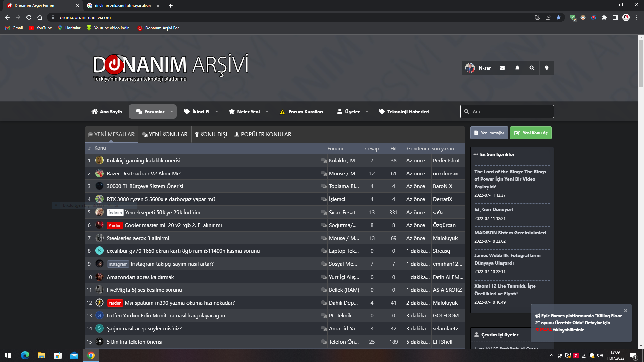Image resolution: width=644 pixels, height=362 pixels.
Task: Open the Chrome three-dot menu
Action: (x=637, y=17)
